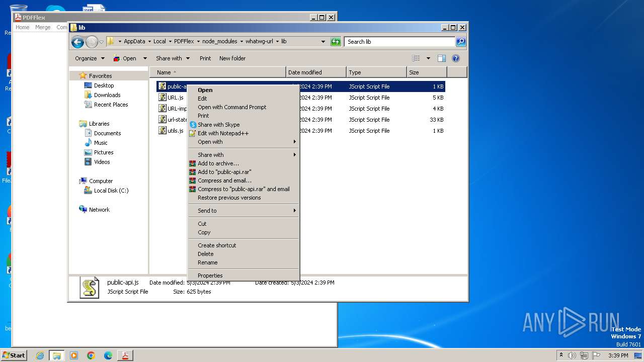Open address bar history dropdown
This screenshot has height=362, width=644.
pyautogui.click(x=323, y=42)
